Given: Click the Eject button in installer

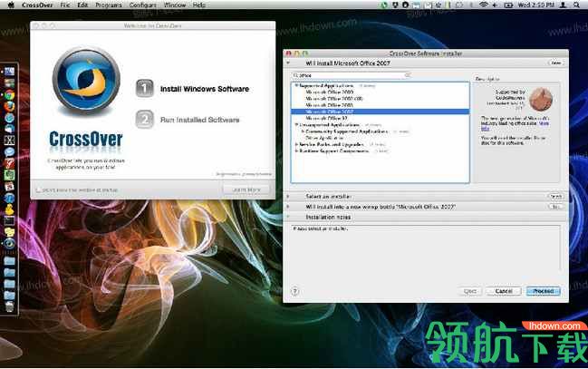Looking at the screenshot, I should (470, 291).
